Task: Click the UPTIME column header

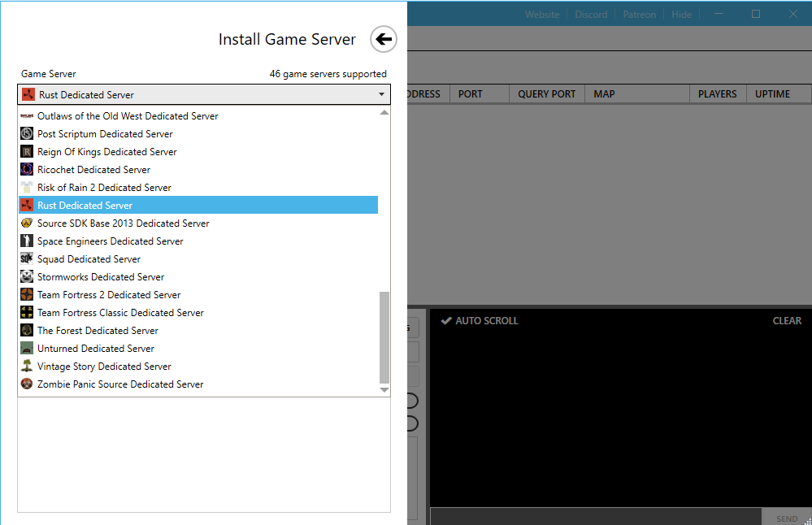Action: click(x=779, y=93)
